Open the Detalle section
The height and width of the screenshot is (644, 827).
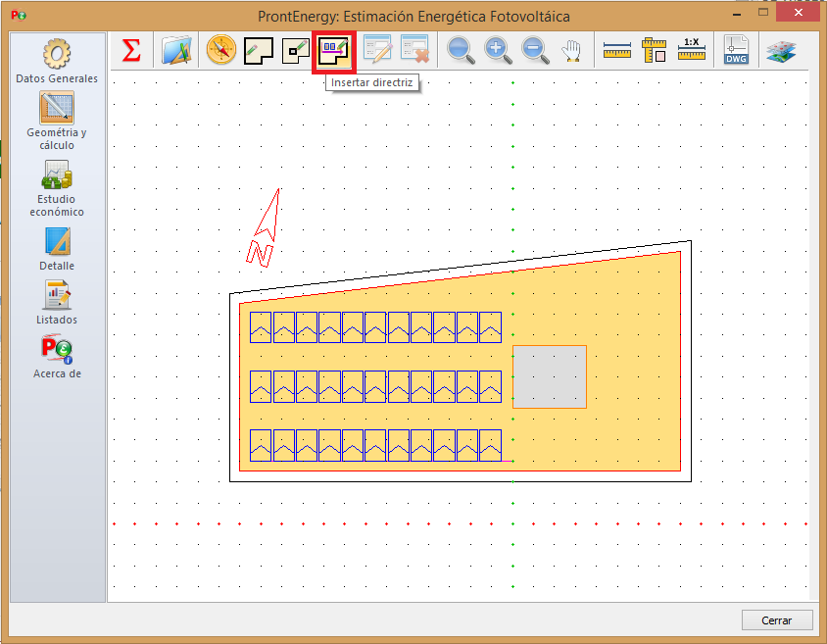[57, 249]
